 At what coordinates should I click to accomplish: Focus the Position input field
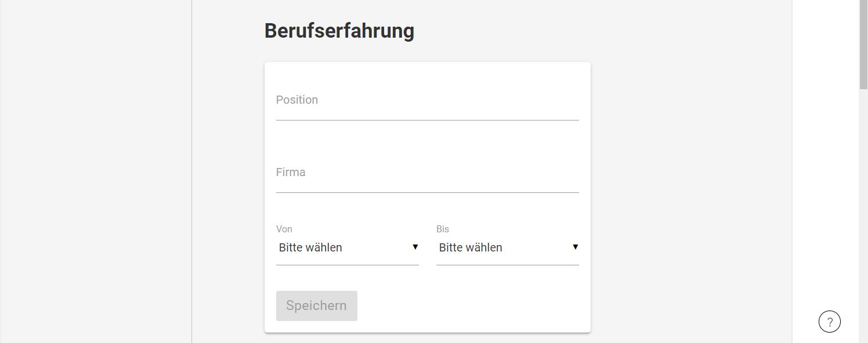[x=427, y=103]
